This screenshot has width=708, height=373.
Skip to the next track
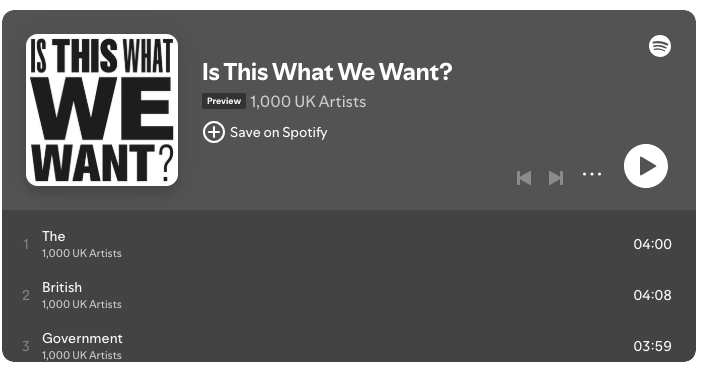coord(556,178)
